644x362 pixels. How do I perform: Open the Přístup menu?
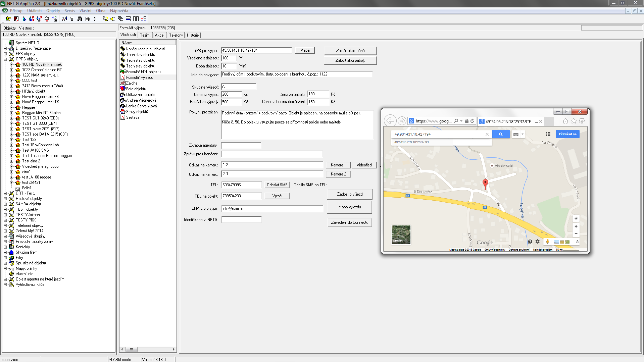click(x=16, y=11)
